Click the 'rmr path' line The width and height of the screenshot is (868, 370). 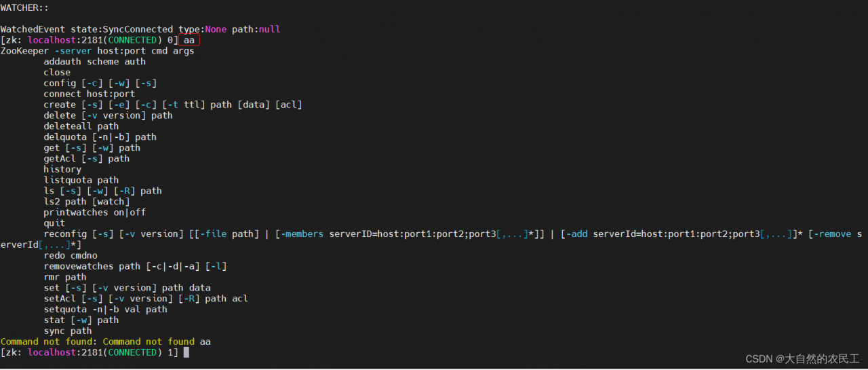coord(65,277)
